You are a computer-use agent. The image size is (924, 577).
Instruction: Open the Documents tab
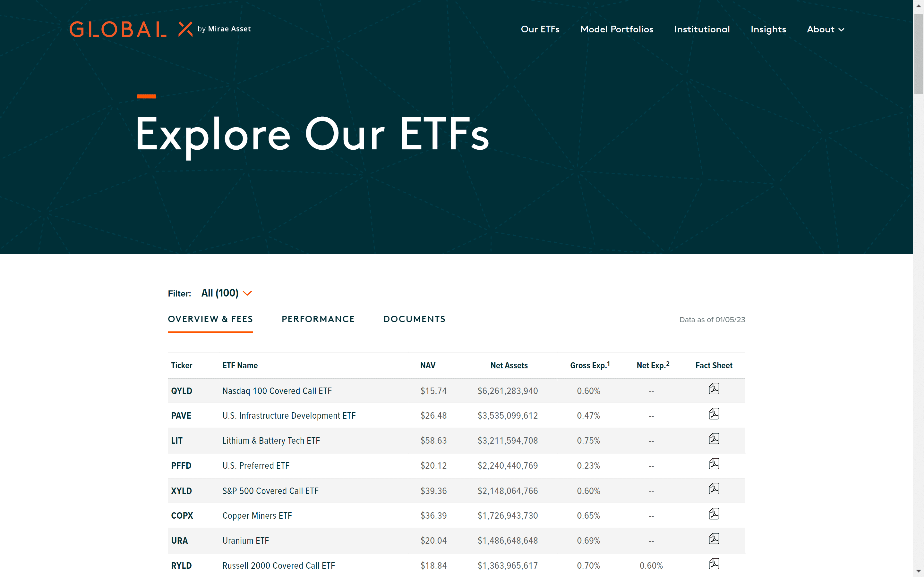pos(414,319)
